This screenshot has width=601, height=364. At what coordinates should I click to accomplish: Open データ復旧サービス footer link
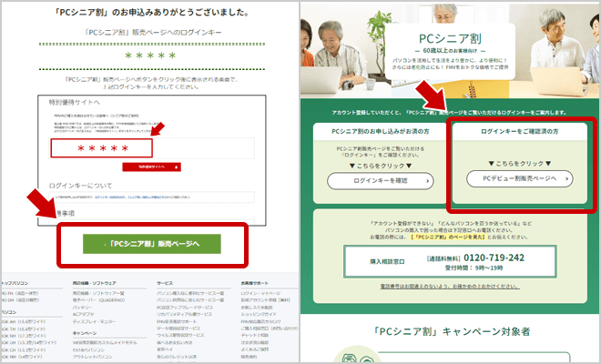coord(178,329)
